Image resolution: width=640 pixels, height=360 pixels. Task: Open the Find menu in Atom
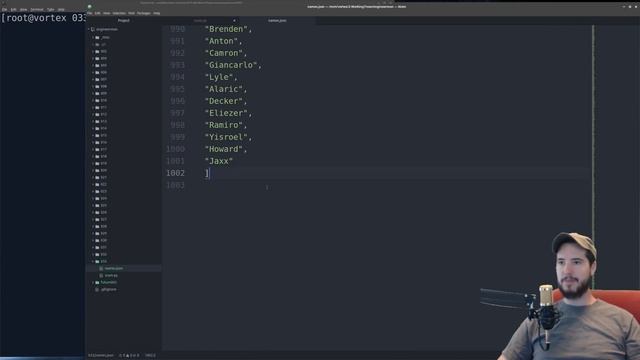131,13
